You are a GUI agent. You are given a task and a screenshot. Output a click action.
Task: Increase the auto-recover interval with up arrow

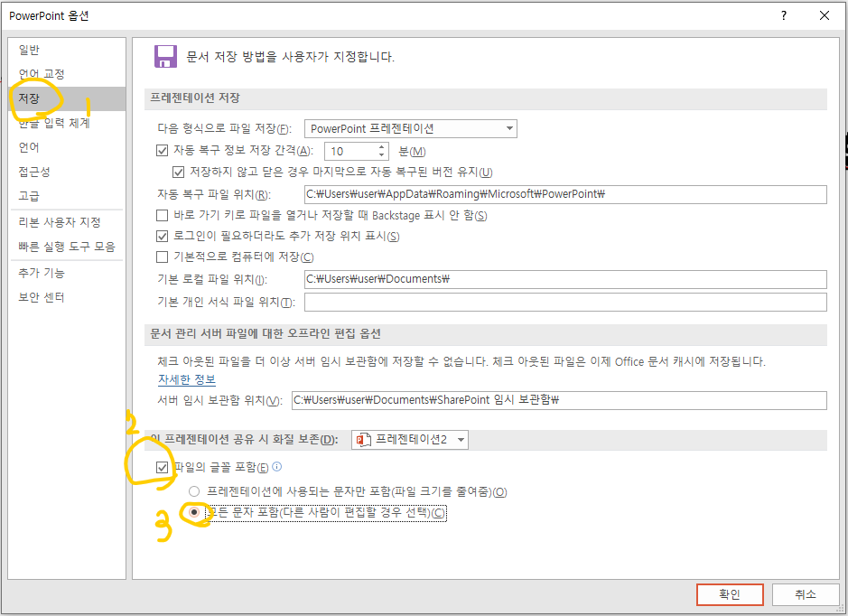[x=381, y=146]
